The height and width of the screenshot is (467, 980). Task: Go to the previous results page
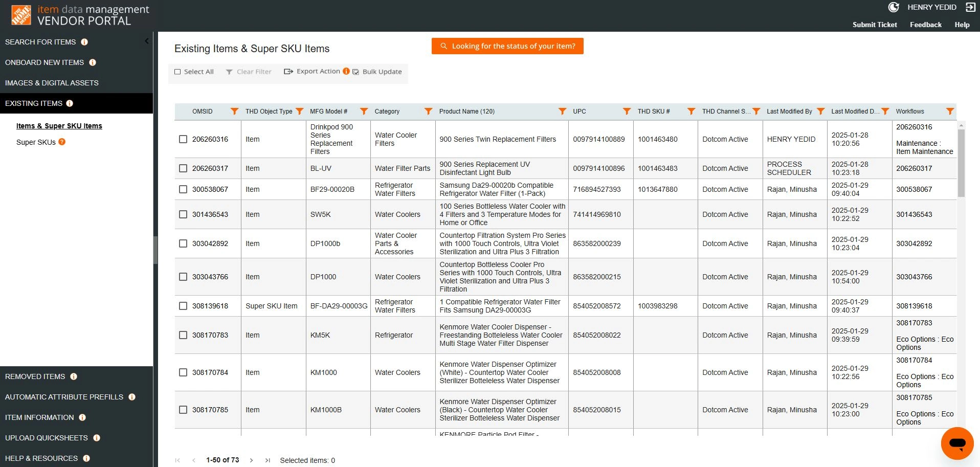pyautogui.click(x=194, y=460)
